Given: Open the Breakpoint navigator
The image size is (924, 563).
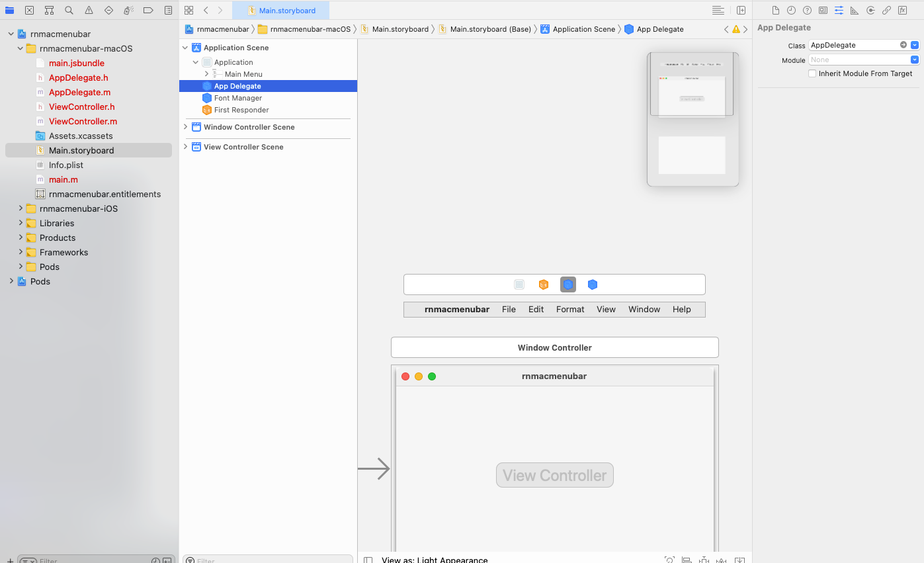Looking at the screenshot, I should (x=149, y=11).
